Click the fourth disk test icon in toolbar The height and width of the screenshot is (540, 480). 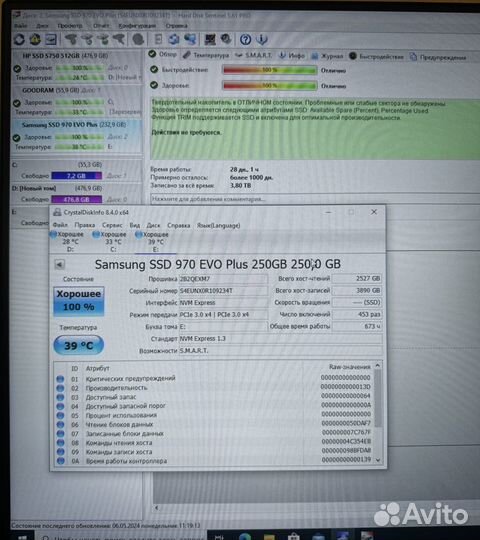119,40
